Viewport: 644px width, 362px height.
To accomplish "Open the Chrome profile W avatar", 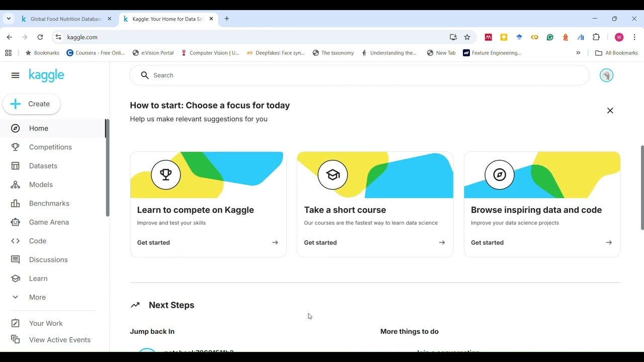I will point(619,37).
